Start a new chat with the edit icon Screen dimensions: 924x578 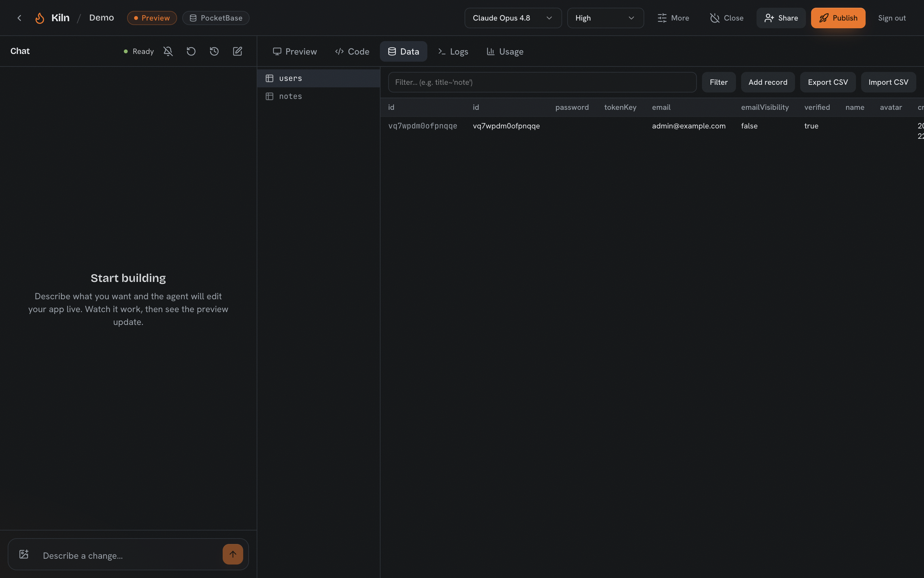[x=237, y=51]
